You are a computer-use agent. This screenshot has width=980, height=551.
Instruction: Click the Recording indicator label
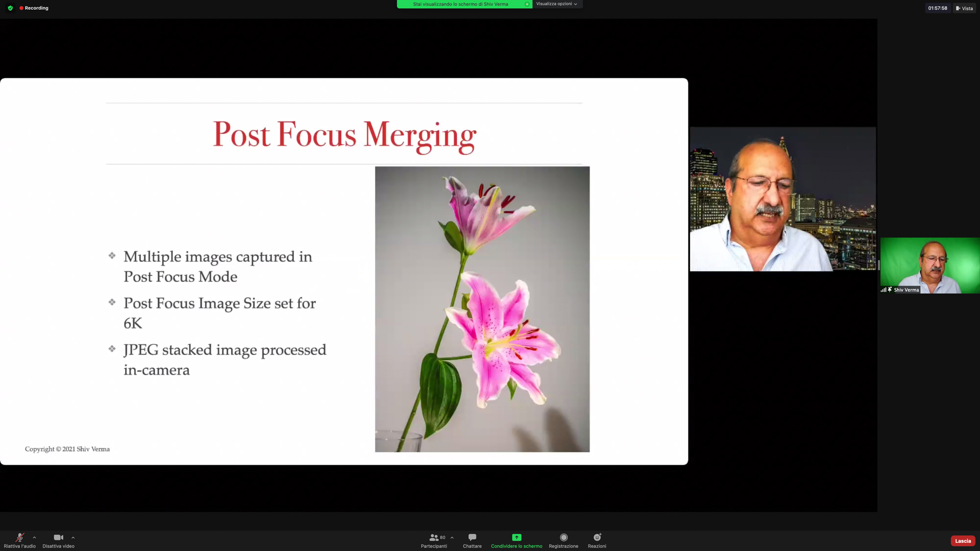click(x=36, y=8)
